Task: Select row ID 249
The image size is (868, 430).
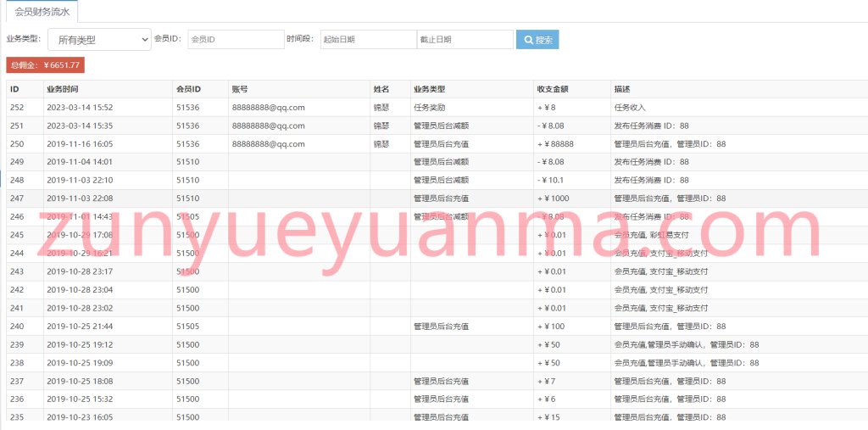Action: tap(17, 162)
